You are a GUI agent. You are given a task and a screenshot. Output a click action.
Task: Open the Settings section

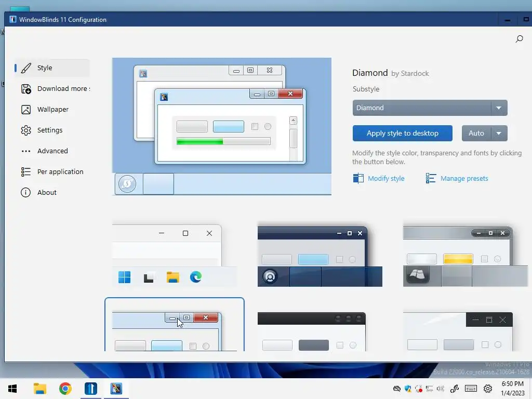pyautogui.click(x=52, y=130)
